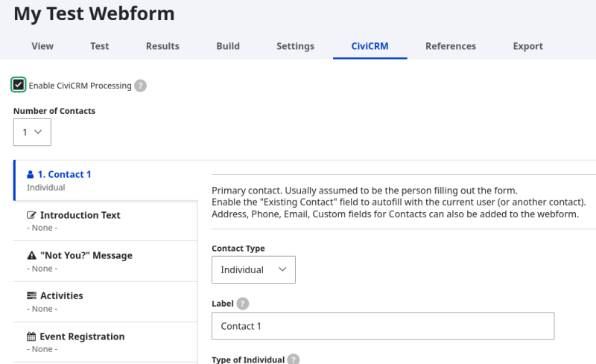
Task: Open the Number of Contacts dropdown
Action: (32, 132)
